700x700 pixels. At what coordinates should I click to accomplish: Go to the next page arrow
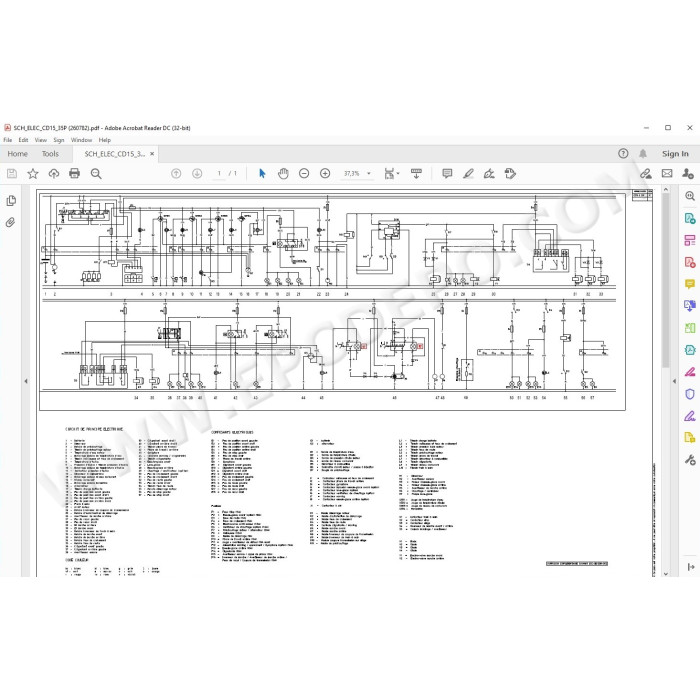[197, 173]
